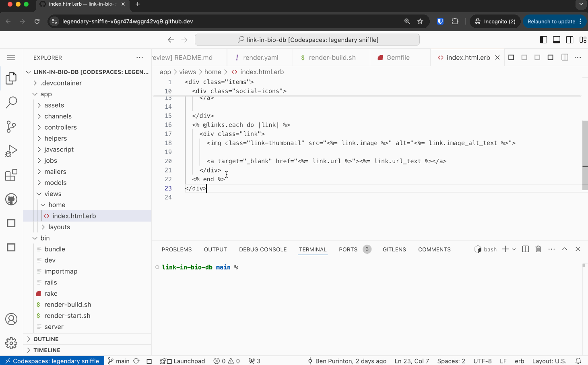Show errors and warnings count
This screenshot has height=365, width=588.
coord(227,361)
